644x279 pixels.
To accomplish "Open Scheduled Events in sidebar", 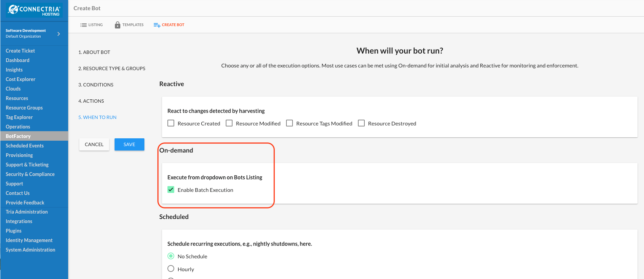I will 25,146.
